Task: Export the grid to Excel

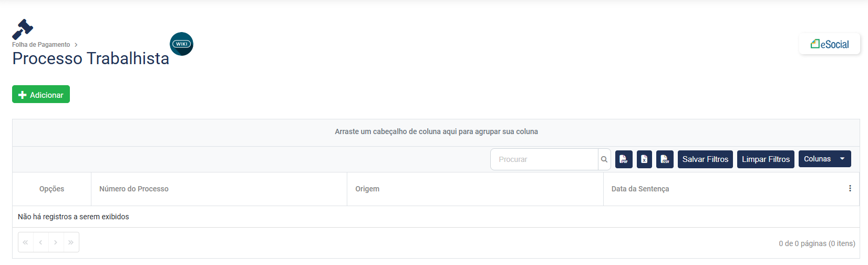Action: 644,159
